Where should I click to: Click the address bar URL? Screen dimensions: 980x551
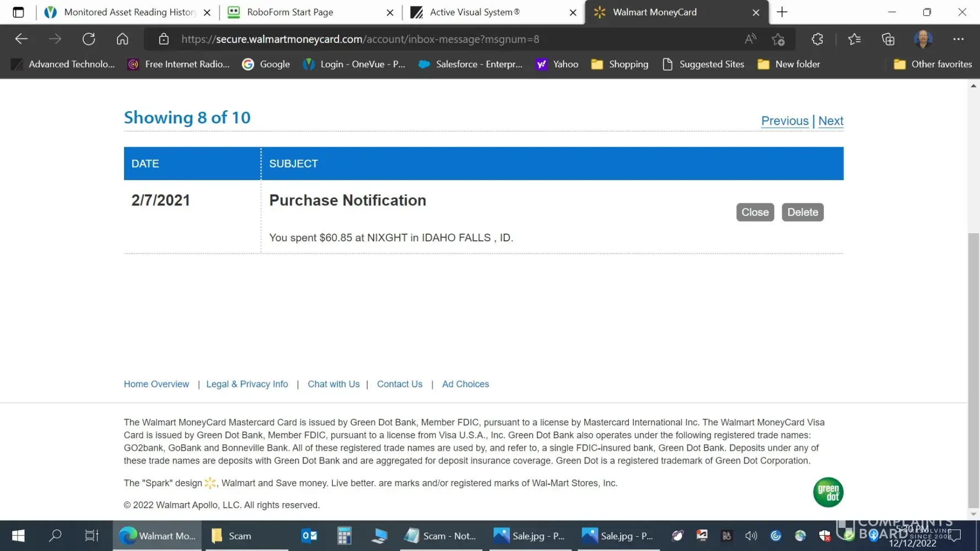[x=360, y=39]
